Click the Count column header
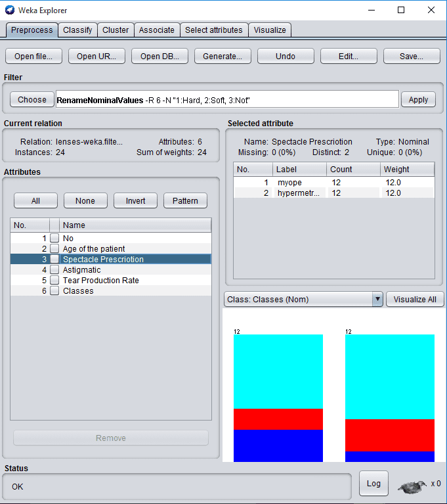 (354, 170)
